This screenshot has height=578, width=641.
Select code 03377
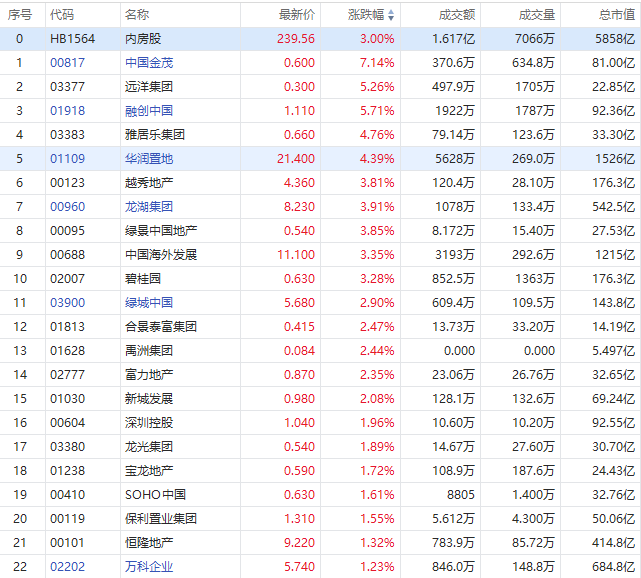[67, 87]
